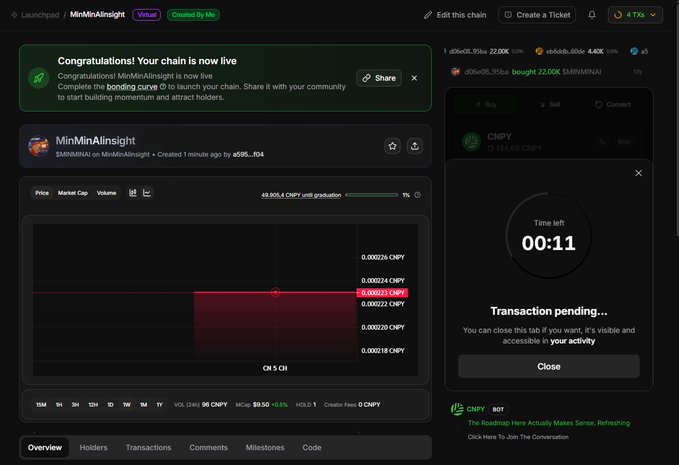This screenshot has width=679, height=465.
Task: Click the Max button in the trade panel
Action: click(x=624, y=142)
